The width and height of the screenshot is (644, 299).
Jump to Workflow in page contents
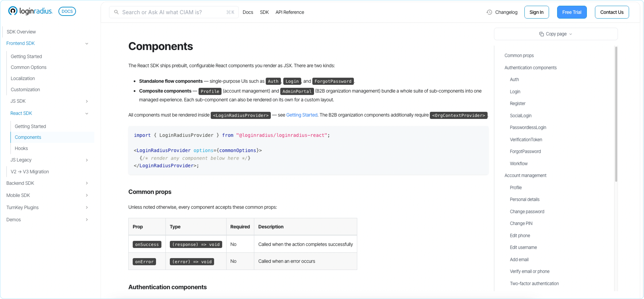[519, 164]
